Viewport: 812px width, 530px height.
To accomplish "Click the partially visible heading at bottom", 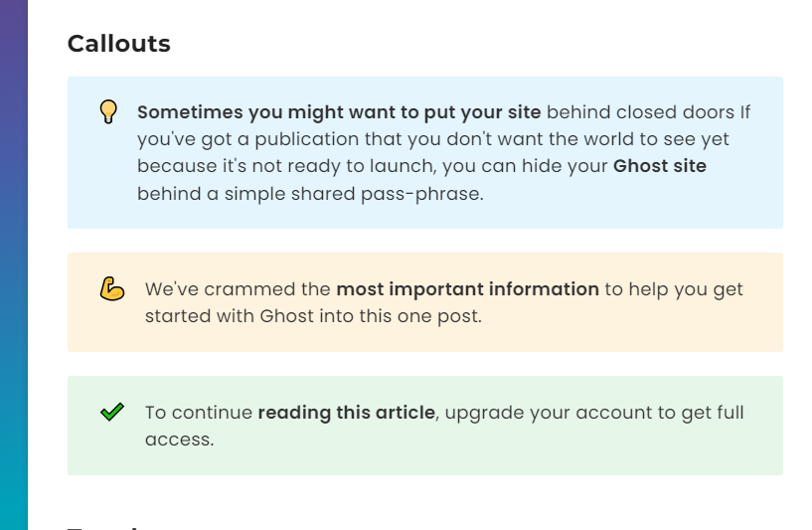I will pyautogui.click(x=103, y=527).
